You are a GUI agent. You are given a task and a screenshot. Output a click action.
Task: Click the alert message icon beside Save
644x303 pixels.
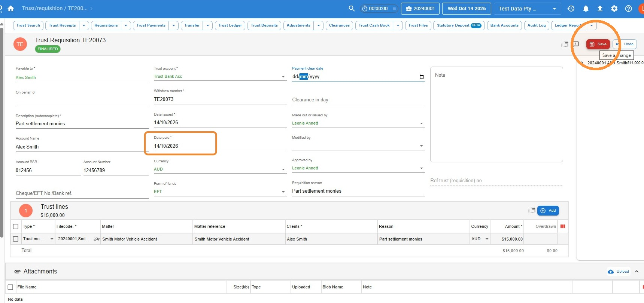576,44
